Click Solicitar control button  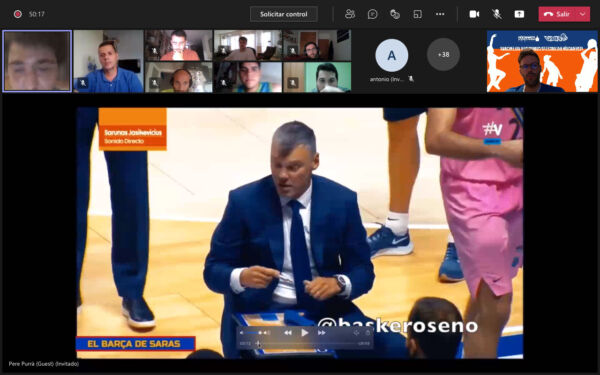[x=284, y=14]
